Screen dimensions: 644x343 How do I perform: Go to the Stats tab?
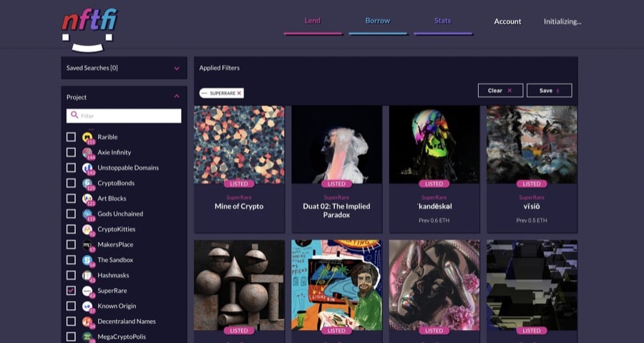click(x=442, y=21)
